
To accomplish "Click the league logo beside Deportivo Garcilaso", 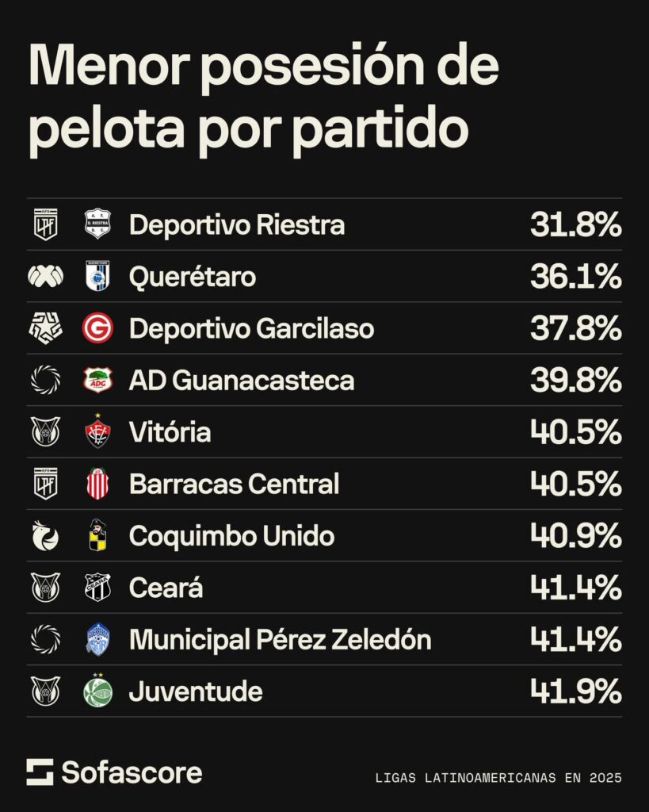I will click(x=45, y=328).
